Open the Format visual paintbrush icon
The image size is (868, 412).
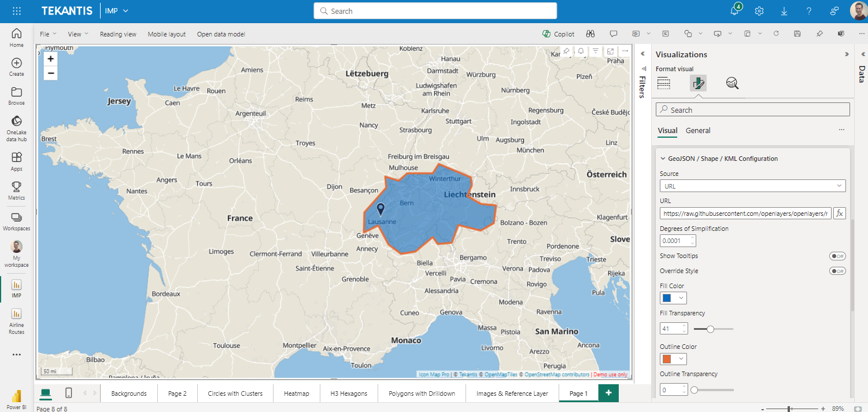(x=698, y=83)
